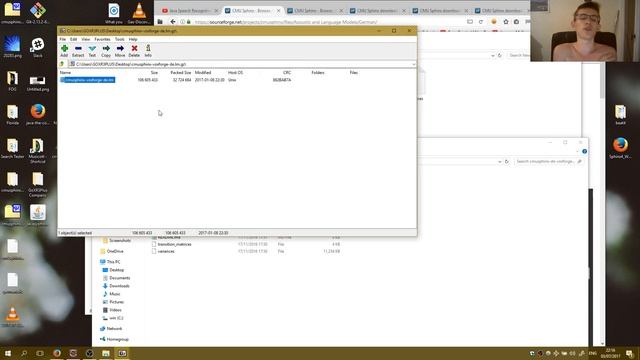Sort by Host OS column header

235,73
